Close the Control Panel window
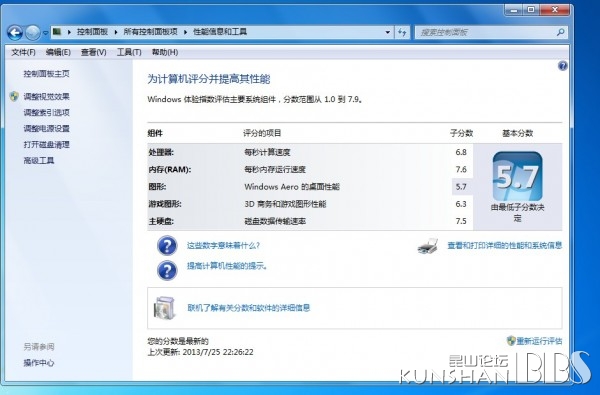The image size is (600, 395). [555, 10]
